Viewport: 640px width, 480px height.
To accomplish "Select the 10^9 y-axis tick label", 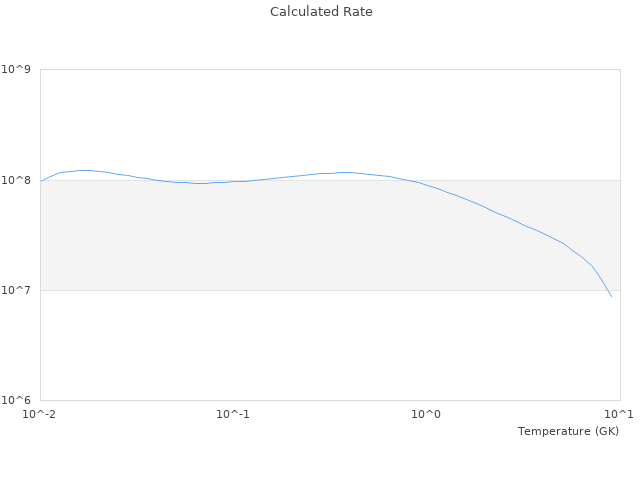I will pyautogui.click(x=17, y=70).
